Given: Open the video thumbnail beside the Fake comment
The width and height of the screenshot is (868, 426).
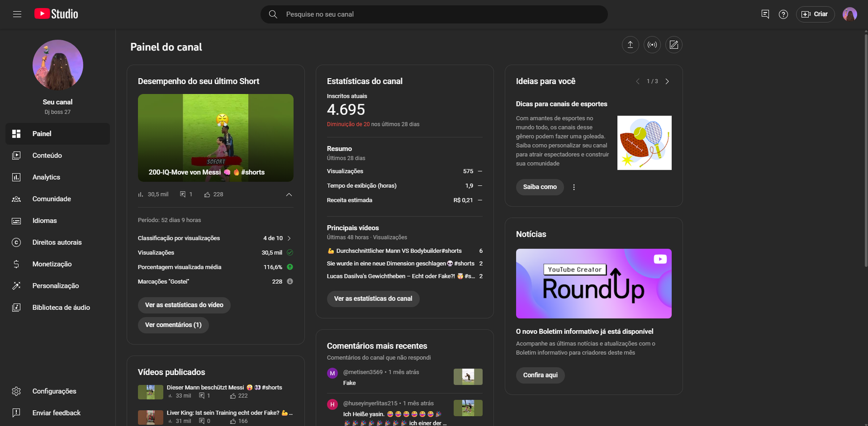Looking at the screenshot, I should click(x=468, y=377).
